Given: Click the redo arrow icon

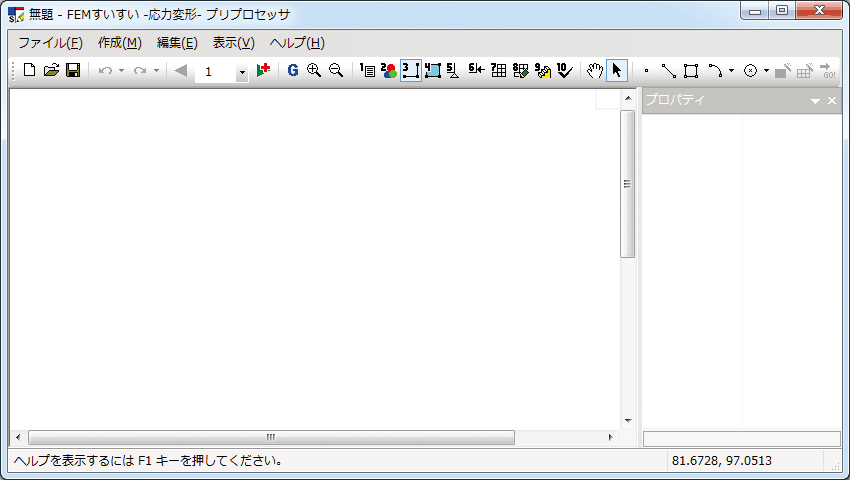Looking at the screenshot, I should 140,71.
